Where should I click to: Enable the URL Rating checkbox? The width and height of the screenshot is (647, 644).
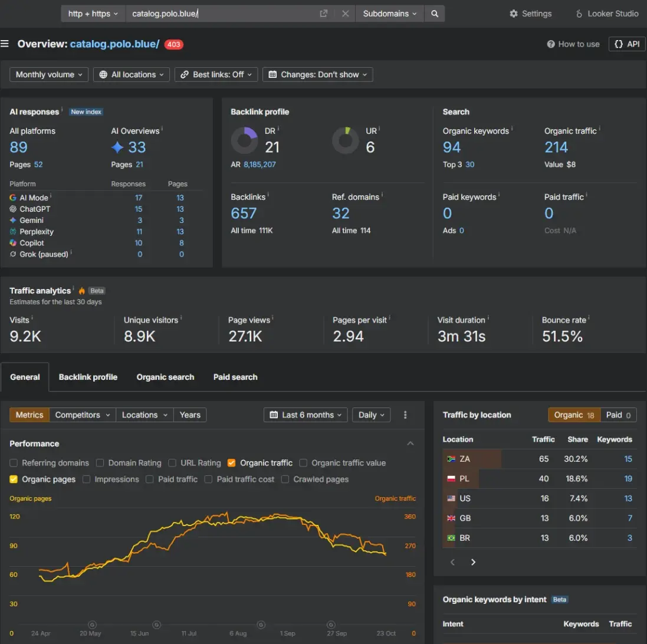(172, 463)
